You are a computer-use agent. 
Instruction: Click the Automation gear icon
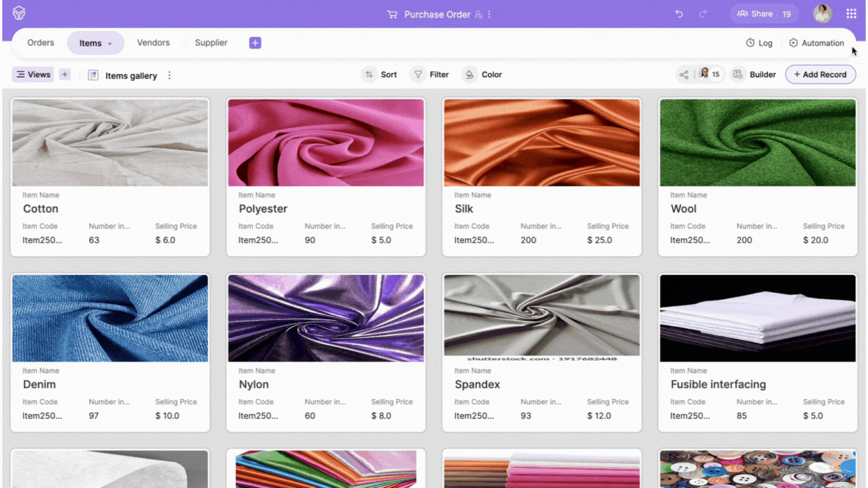793,43
